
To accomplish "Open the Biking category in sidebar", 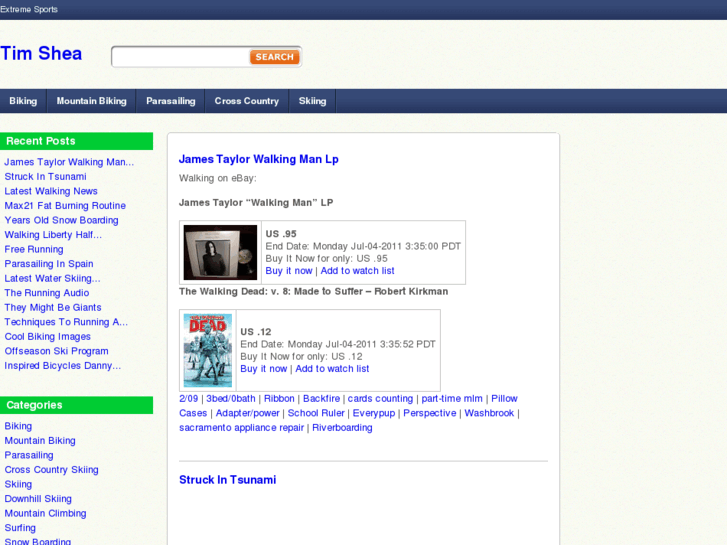I will (18, 426).
